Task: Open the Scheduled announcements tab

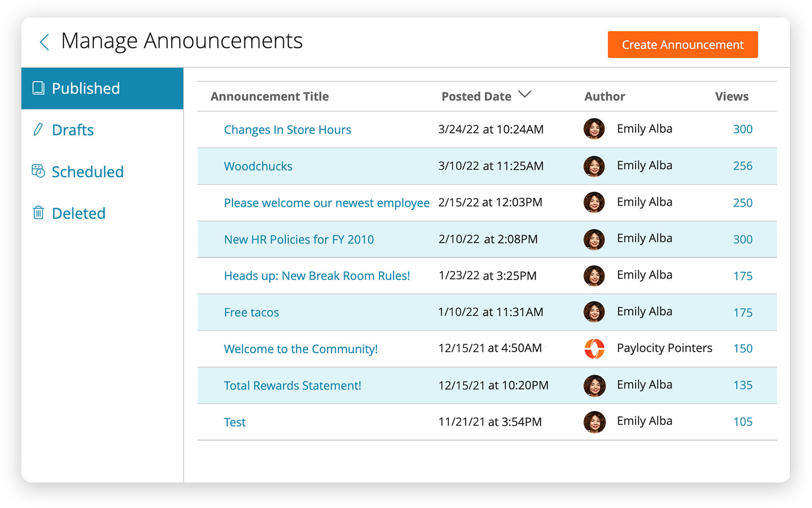Action: click(87, 172)
